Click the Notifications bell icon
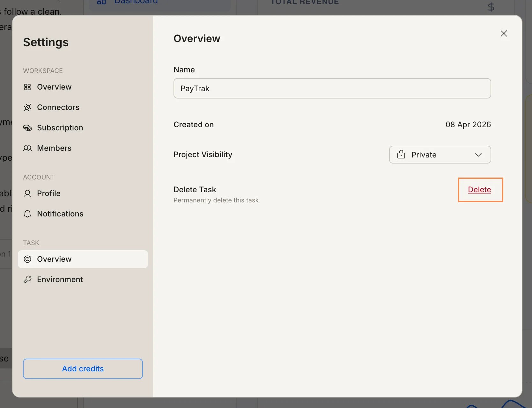Viewport: 532px width, 408px height. coord(27,214)
